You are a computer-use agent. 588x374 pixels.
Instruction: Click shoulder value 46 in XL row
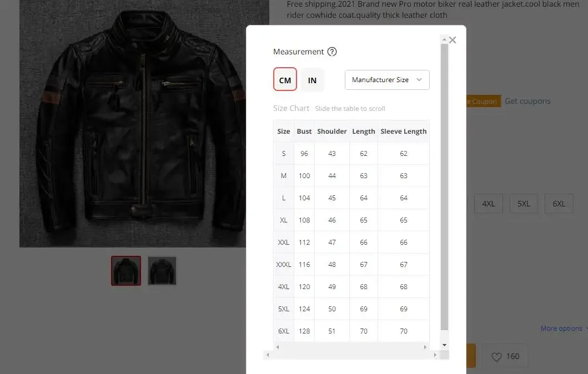click(332, 220)
